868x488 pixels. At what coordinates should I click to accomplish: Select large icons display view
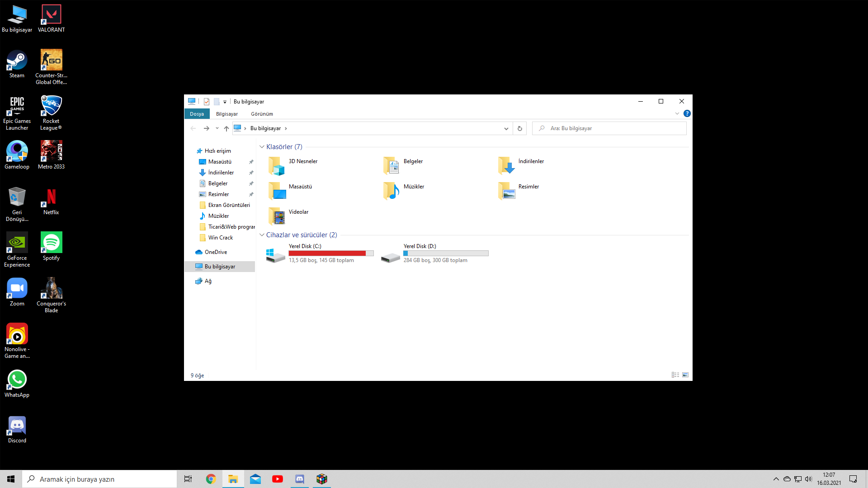point(685,375)
